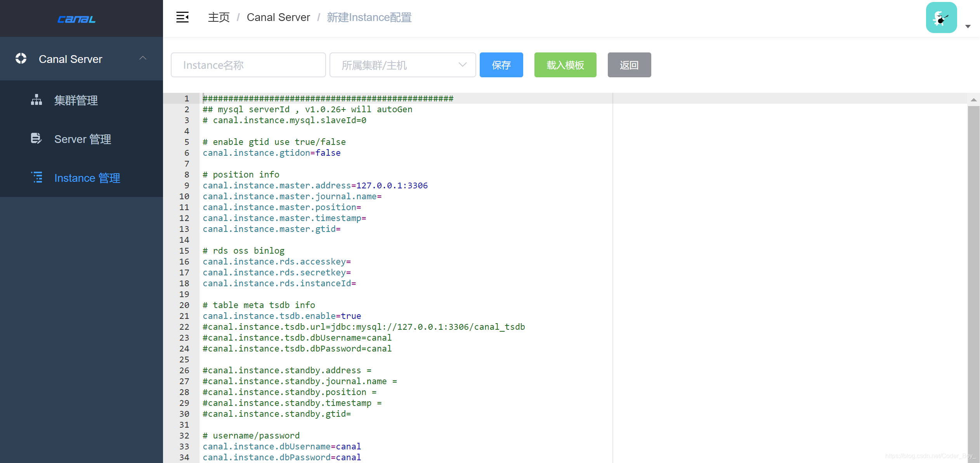This screenshot has height=463, width=980.
Task: Focus the Instance名称 input field
Action: [x=248, y=65]
